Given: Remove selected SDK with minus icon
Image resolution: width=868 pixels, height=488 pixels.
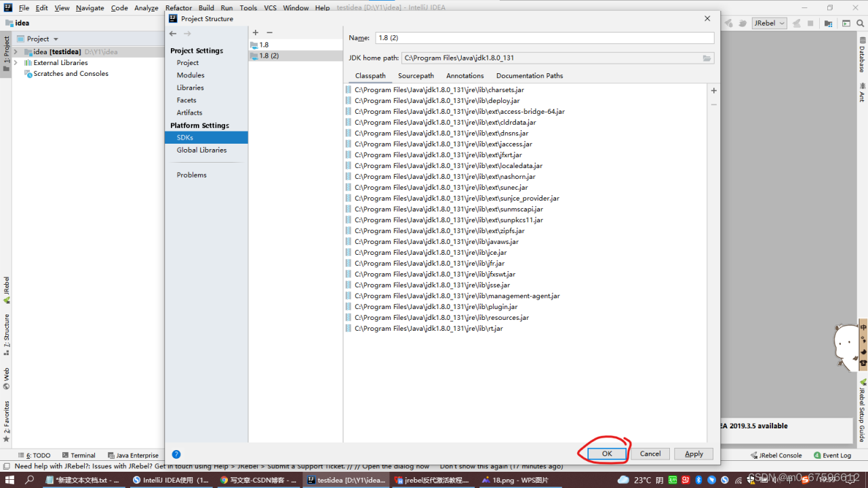Looking at the screenshot, I should tap(269, 33).
